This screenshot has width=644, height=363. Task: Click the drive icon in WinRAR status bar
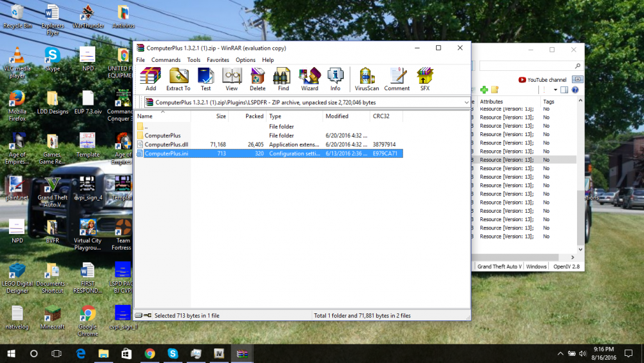139,316
